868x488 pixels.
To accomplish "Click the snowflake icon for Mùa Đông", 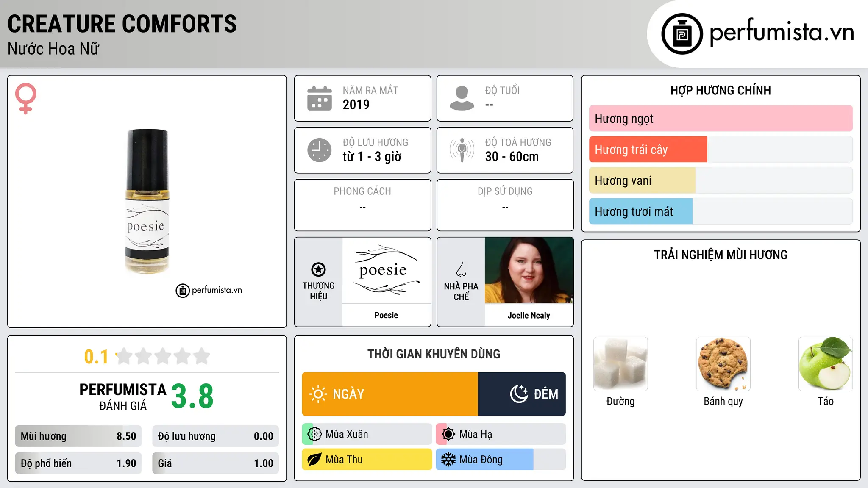I will pos(448,460).
